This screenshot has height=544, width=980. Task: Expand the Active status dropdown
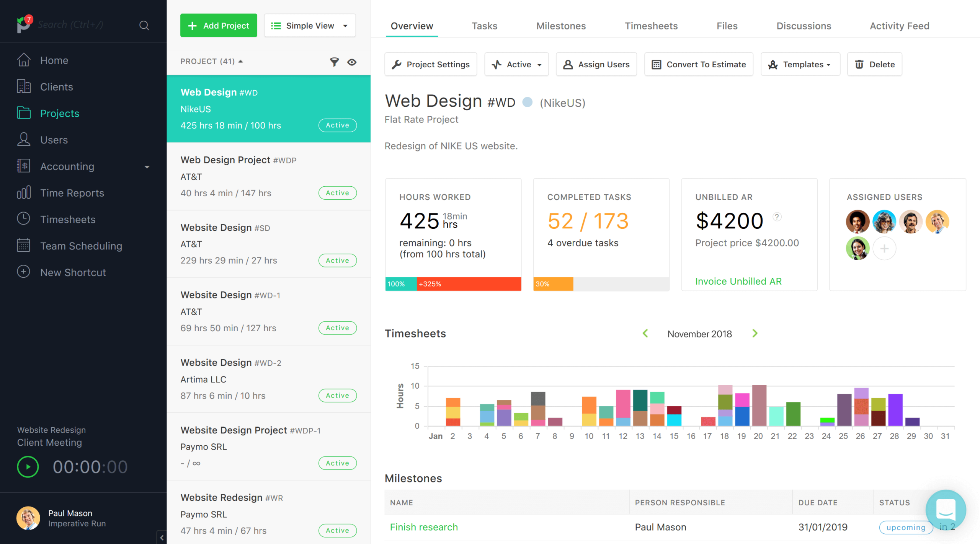pos(516,64)
